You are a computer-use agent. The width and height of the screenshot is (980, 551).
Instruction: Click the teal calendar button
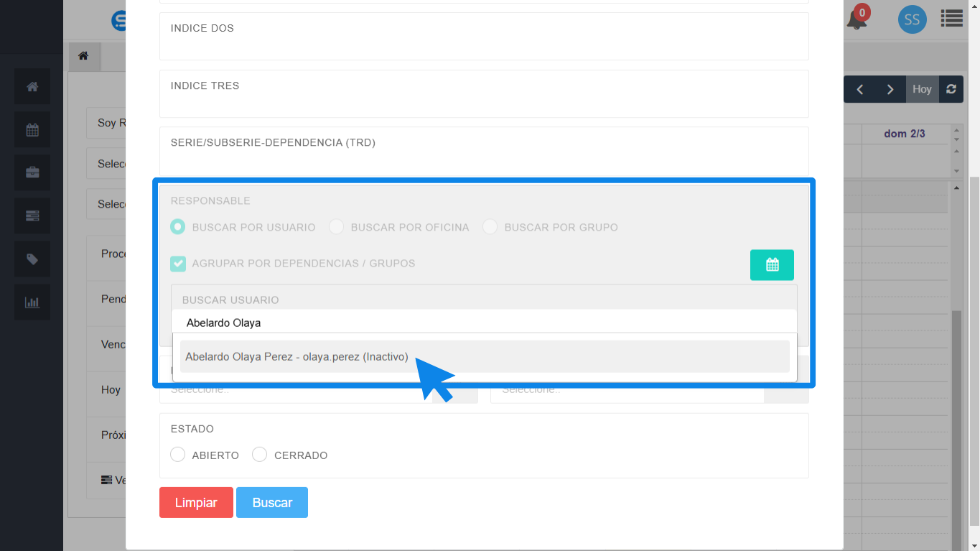tap(772, 265)
